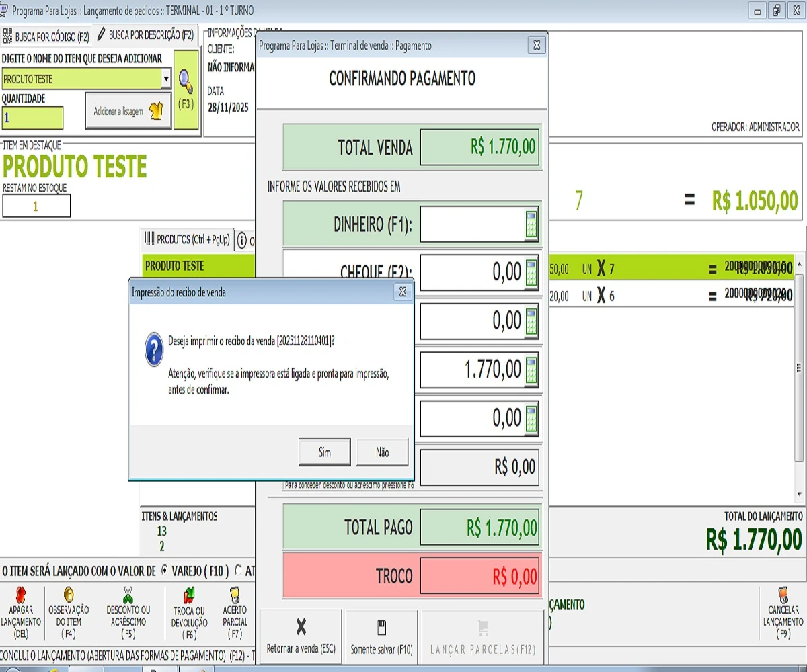Click the Desconto ou Acréscimo scissors icon
The height and width of the screenshot is (672, 807).
(x=128, y=595)
